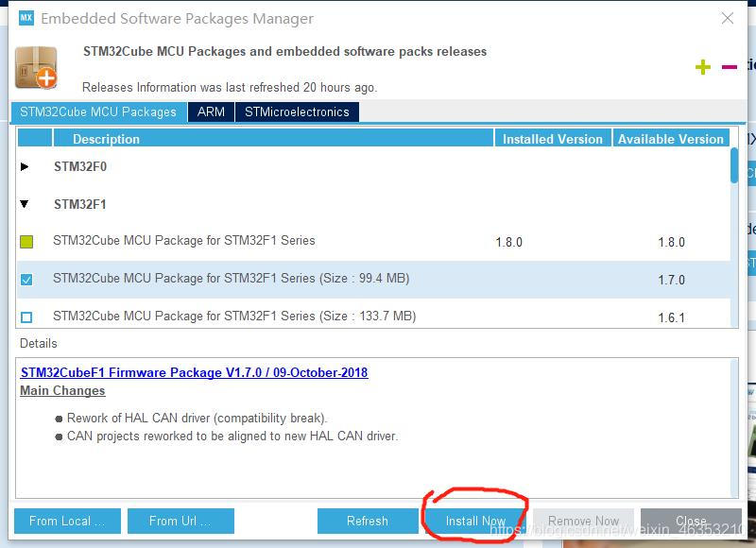Click the package list vertical scrollbar
The width and height of the screenshot is (756, 548).
tap(734, 165)
